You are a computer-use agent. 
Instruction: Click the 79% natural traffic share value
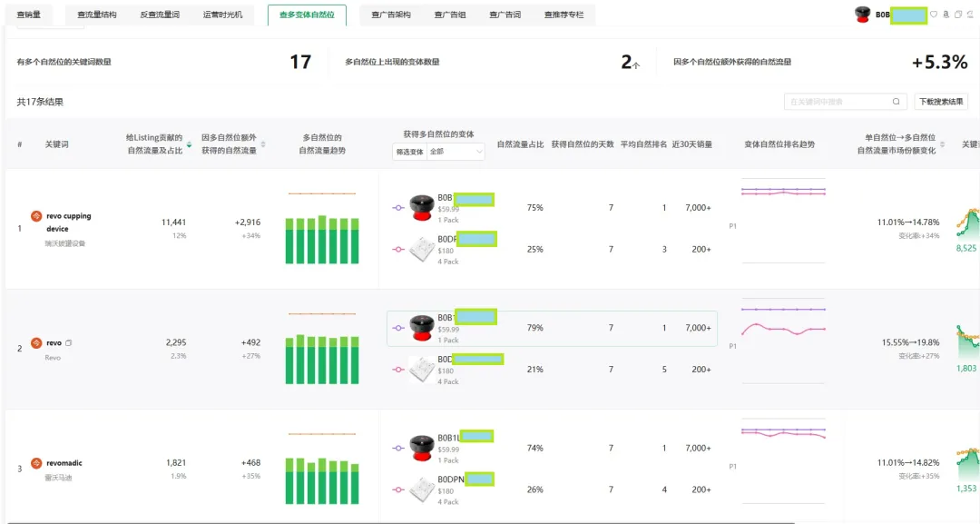[535, 328]
